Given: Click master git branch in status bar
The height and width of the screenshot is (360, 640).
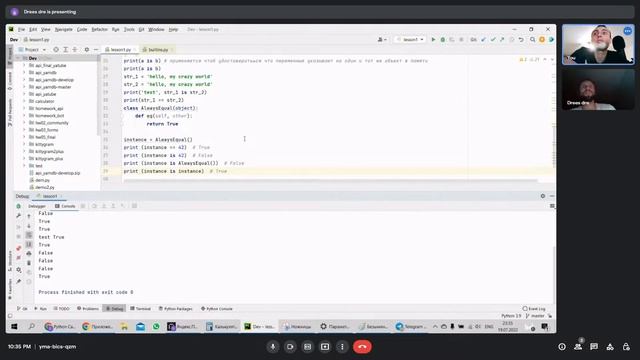Looking at the screenshot, I should (x=536, y=316).
